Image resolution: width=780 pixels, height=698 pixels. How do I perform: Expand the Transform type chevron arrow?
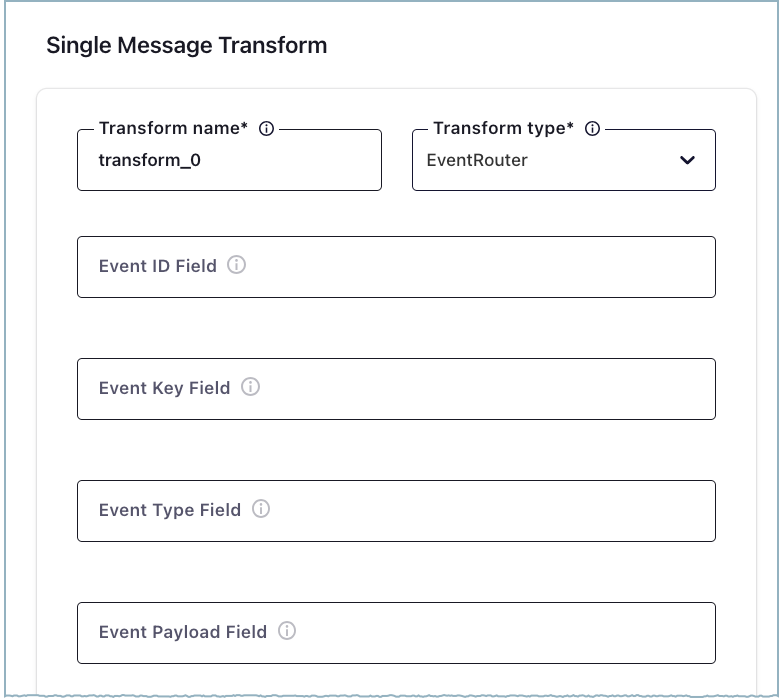[x=687, y=160]
